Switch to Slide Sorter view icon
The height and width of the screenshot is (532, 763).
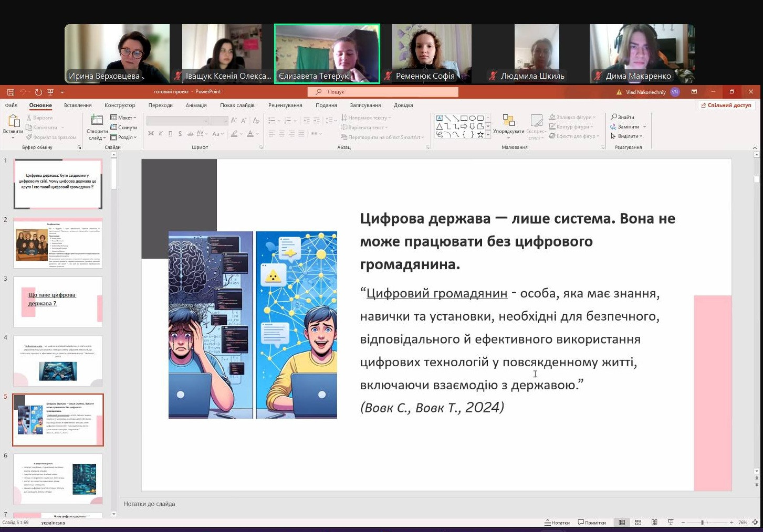(638, 523)
